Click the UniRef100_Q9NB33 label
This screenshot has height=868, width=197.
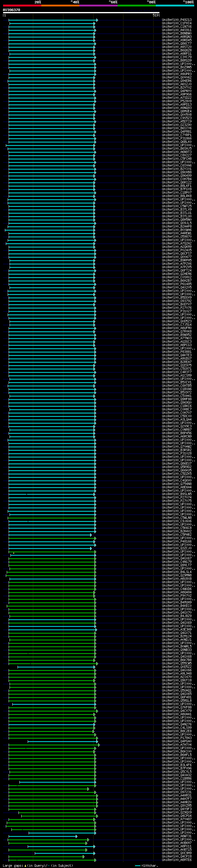tap(177, 650)
